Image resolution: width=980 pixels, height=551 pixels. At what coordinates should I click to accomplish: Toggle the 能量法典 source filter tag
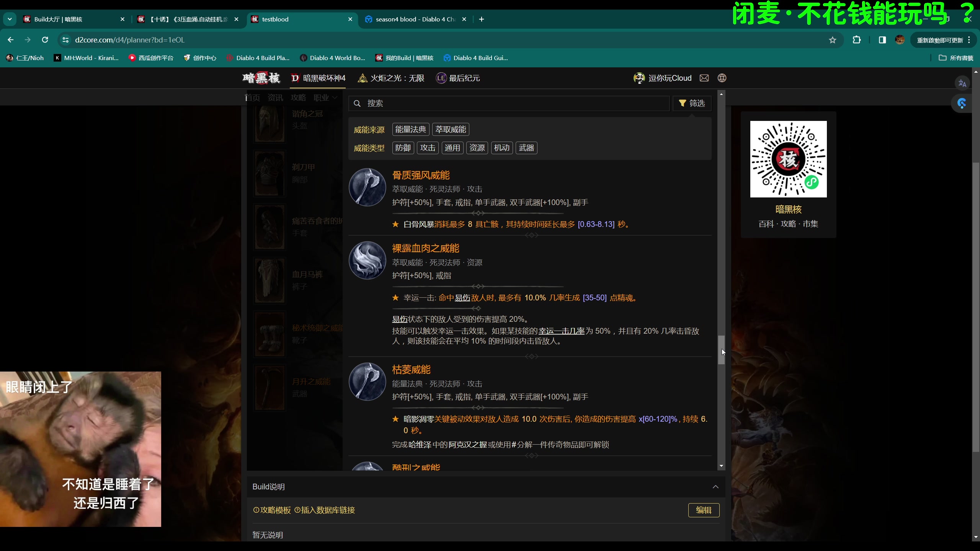410,129
